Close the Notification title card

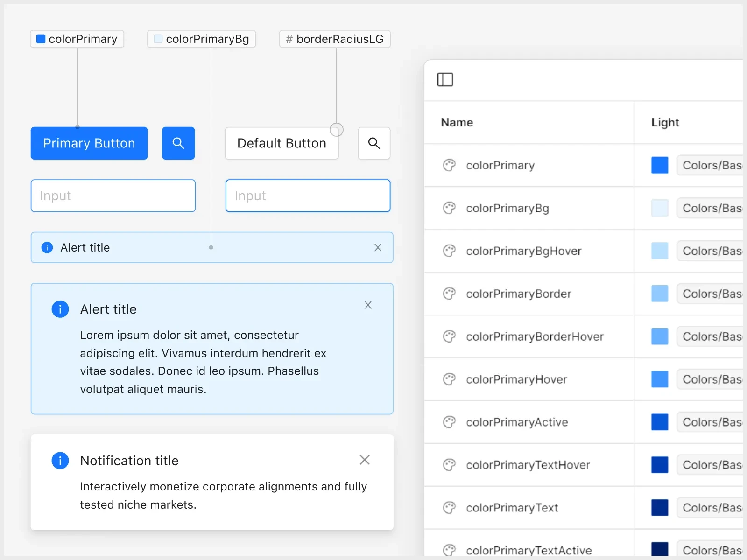365,460
